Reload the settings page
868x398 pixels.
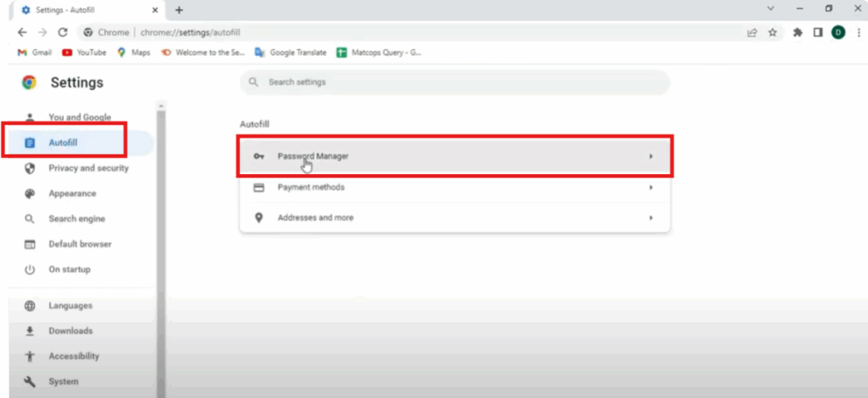[x=63, y=33]
